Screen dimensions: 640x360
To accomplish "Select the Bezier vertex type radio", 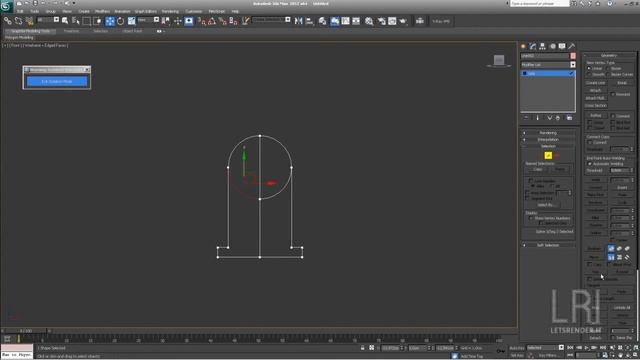I will coord(609,69).
